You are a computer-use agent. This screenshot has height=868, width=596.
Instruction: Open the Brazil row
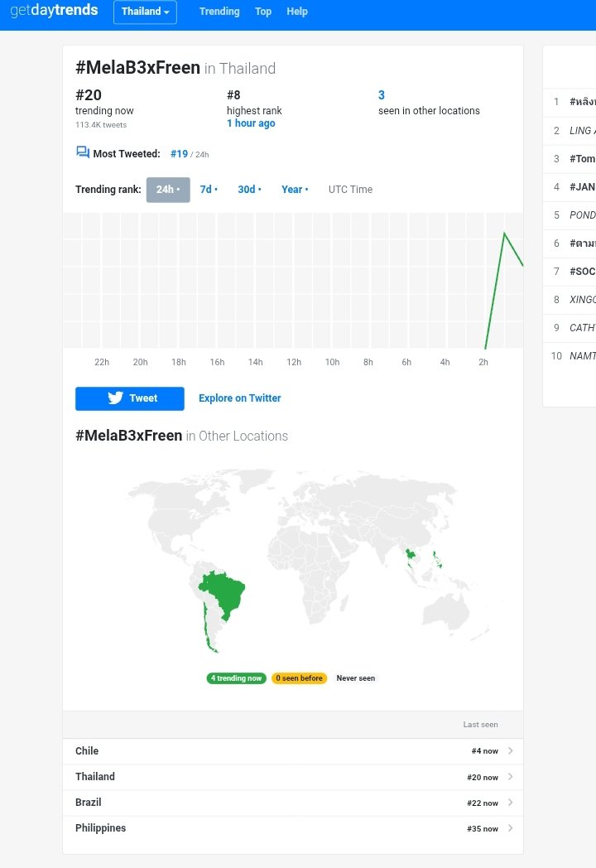(x=293, y=803)
